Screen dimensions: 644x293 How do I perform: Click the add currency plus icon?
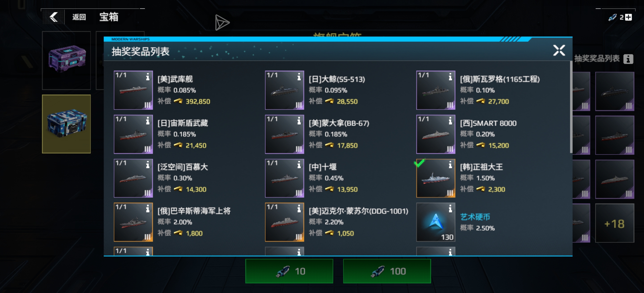[x=629, y=17]
